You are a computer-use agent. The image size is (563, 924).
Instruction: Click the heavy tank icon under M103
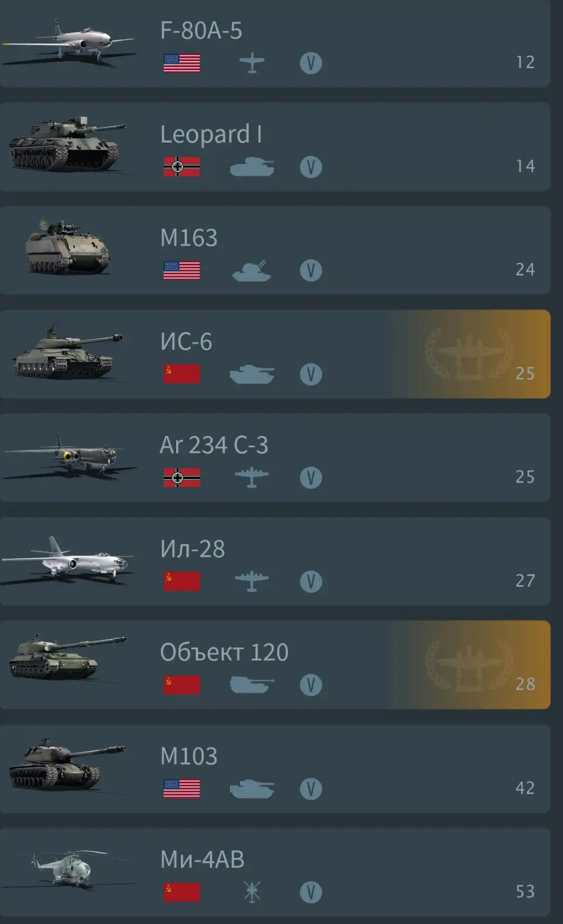pyautogui.click(x=252, y=789)
